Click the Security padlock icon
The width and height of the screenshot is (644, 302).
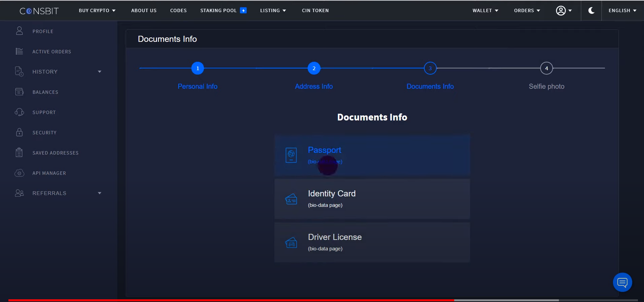point(20,132)
